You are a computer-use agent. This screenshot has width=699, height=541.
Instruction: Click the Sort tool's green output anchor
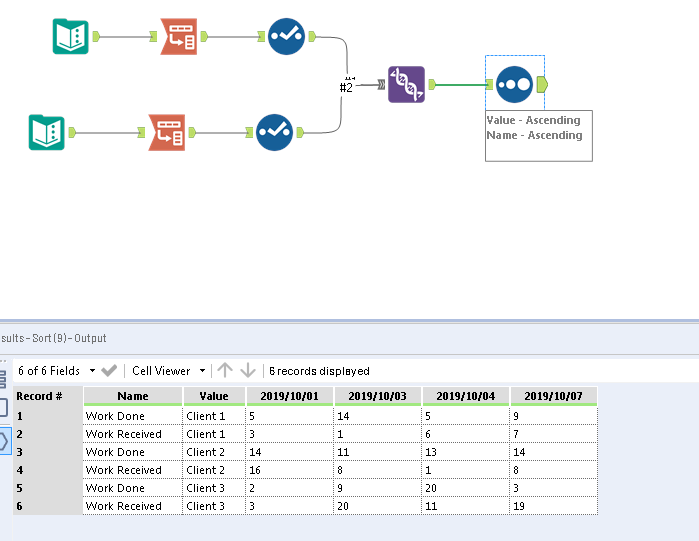click(542, 85)
